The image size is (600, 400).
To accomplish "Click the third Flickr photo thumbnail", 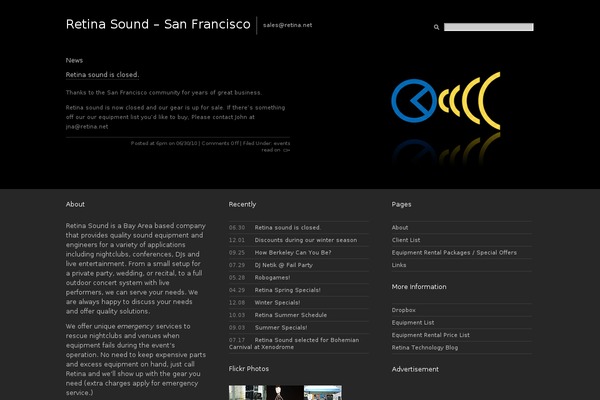I will (x=323, y=393).
